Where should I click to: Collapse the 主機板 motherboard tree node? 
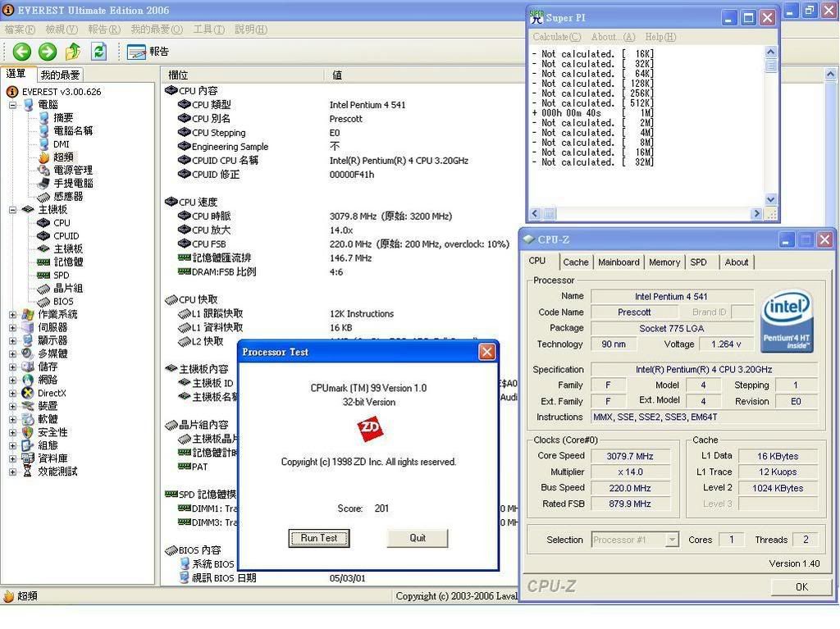pyautogui.click(x=12, y=209)
